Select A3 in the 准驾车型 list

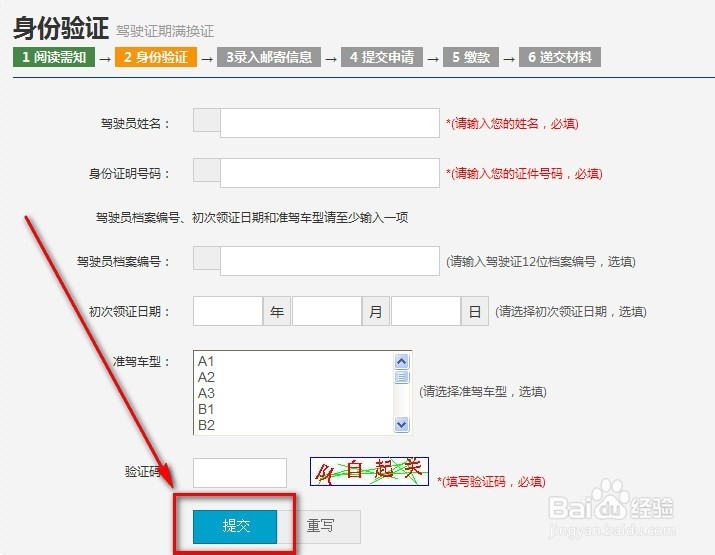tap(206, 394)
